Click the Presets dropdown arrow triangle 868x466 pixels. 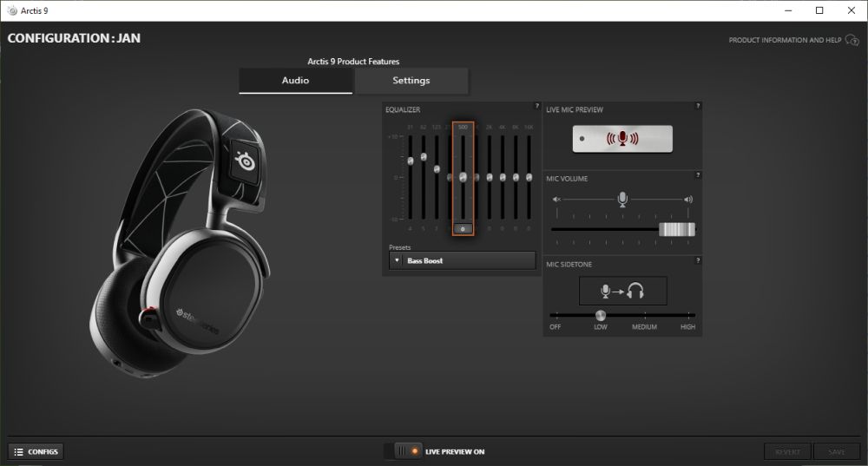click(x=397, y=260)
